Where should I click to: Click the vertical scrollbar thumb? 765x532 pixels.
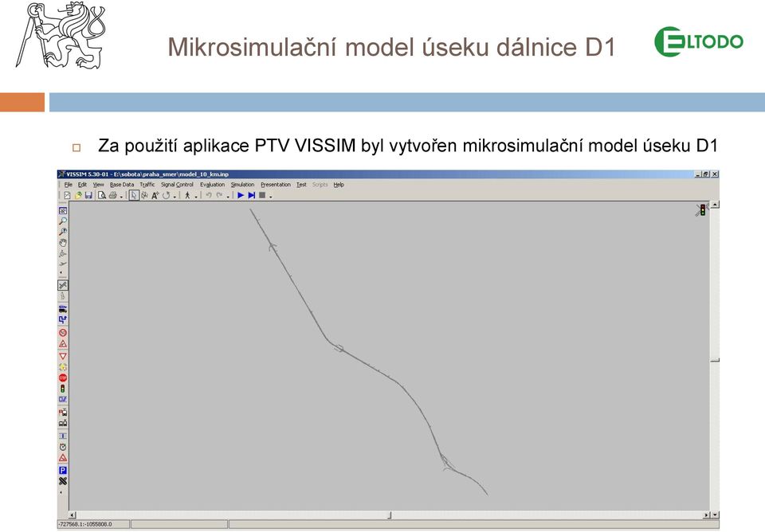click(x=715, y=360)
